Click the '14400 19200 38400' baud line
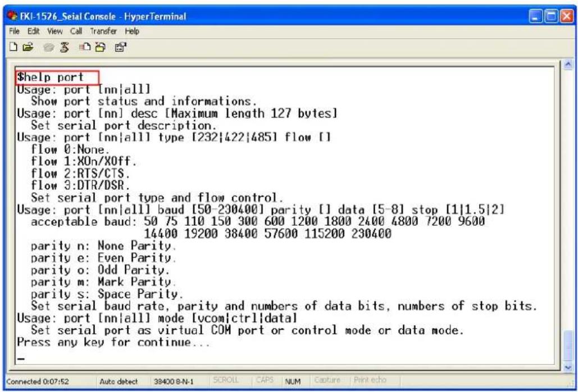Screen dimensions: 578x392 (x=267, y=234)
